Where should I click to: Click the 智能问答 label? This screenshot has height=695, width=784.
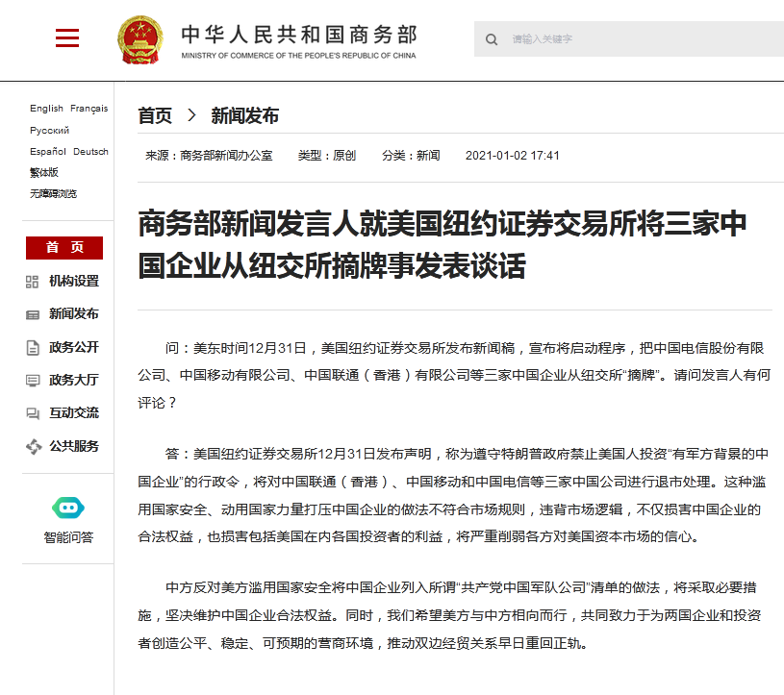pos(68,537)
